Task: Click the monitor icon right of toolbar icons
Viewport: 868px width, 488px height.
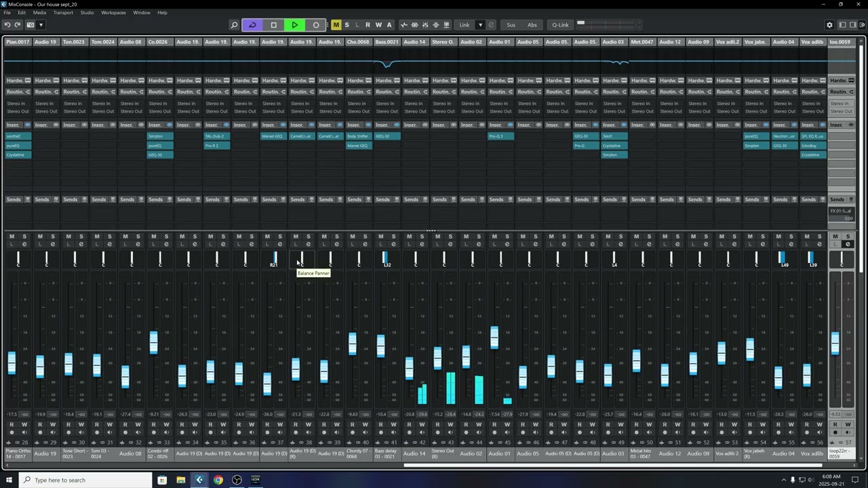Action: (446, 25)
